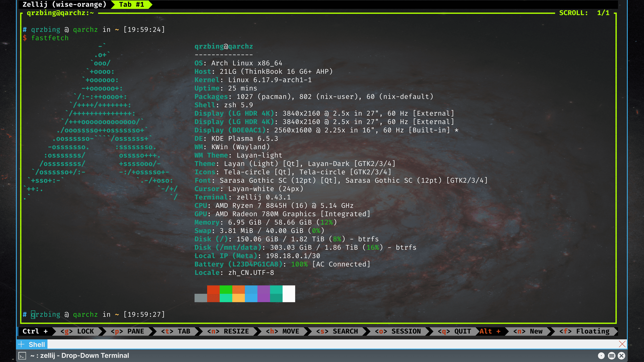
Task: Click the red X close-tab icon
Action: (x=622, y=344)
